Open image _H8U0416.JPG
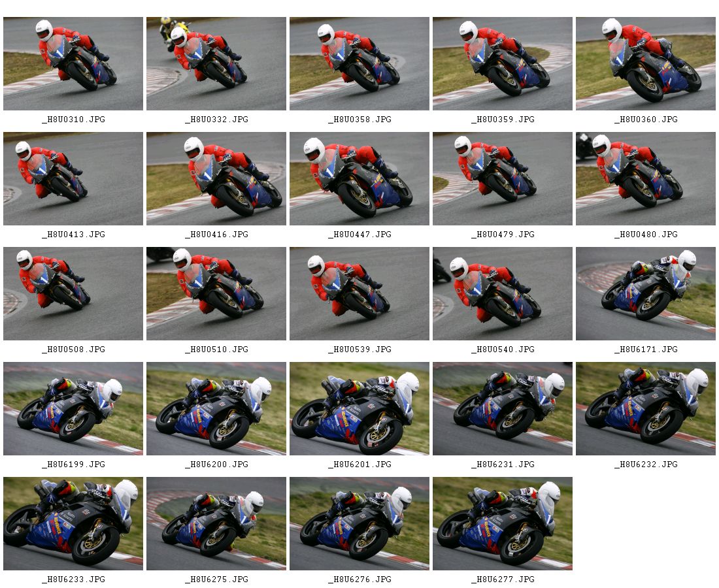Viewport: 719px width, 588px height. (216, 179)
